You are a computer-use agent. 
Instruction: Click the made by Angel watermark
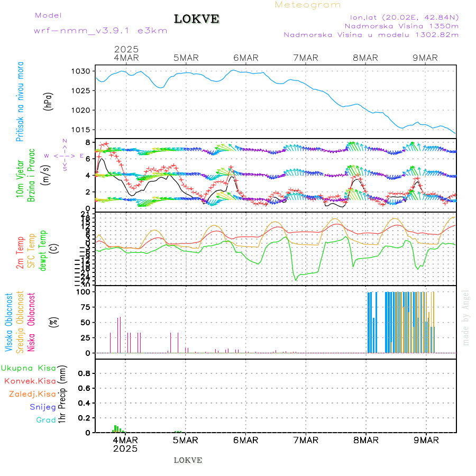(466, 317)
